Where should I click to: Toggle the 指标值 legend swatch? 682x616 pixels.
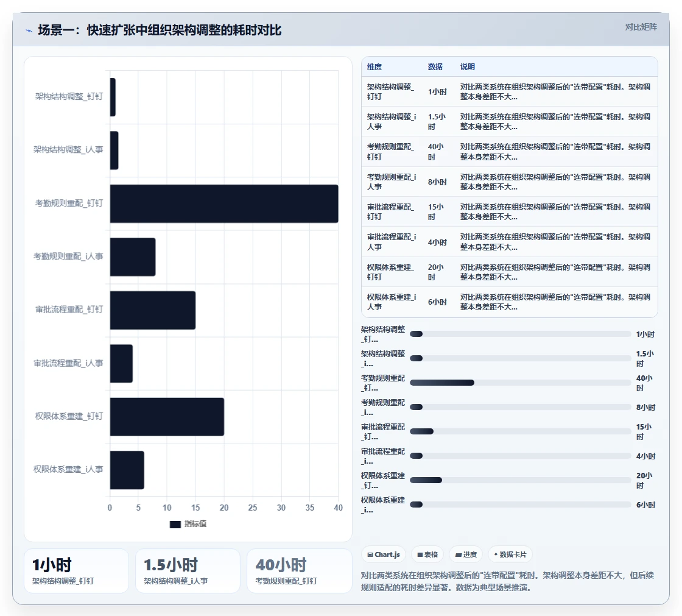(175, 524)
